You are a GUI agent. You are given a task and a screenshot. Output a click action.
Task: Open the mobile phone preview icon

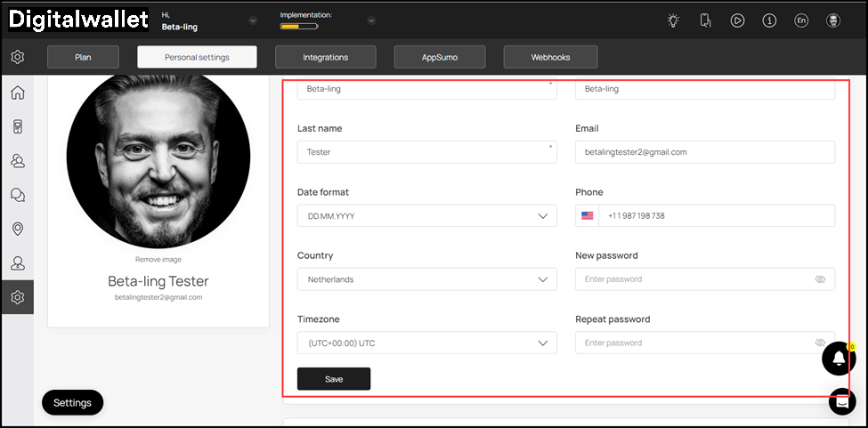click(x=705, y=20)
